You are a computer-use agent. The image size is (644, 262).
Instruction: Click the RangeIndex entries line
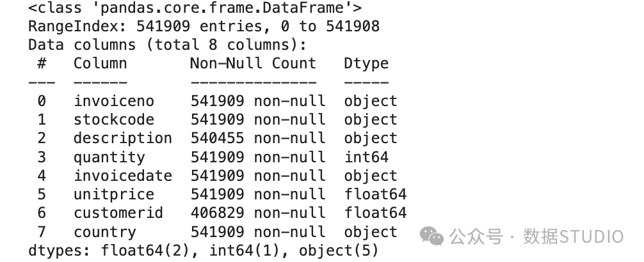click(x=204, y=27)
